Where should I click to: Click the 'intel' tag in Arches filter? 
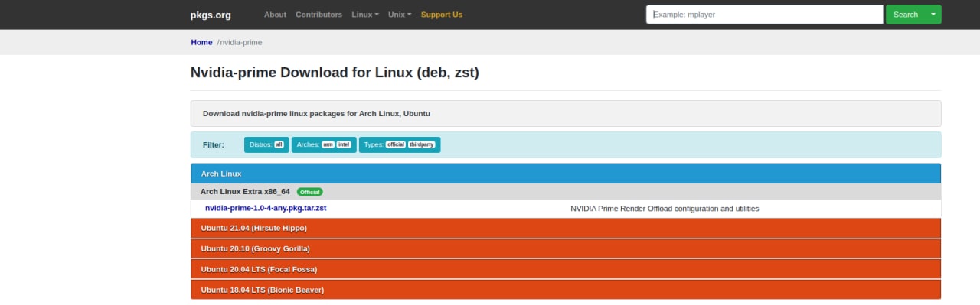(x=344, y=144)
